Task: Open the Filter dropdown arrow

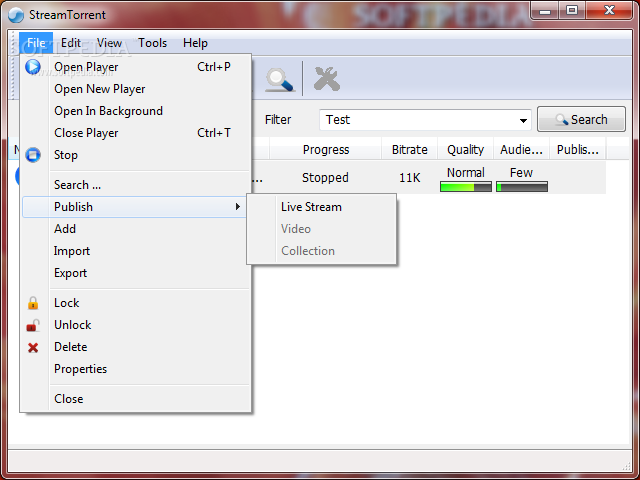Action: (523, 120)
